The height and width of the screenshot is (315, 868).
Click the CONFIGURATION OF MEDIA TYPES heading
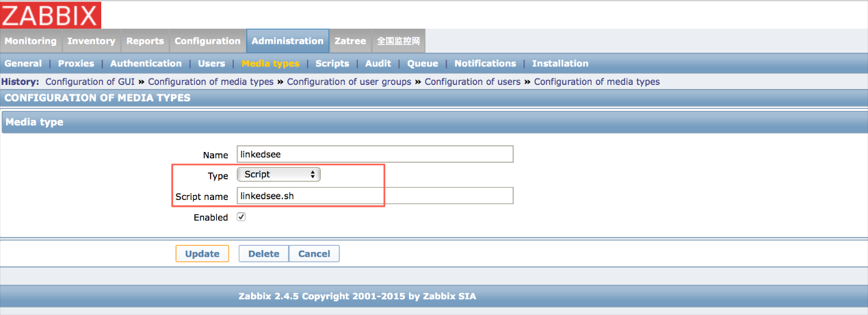(97, 98)
